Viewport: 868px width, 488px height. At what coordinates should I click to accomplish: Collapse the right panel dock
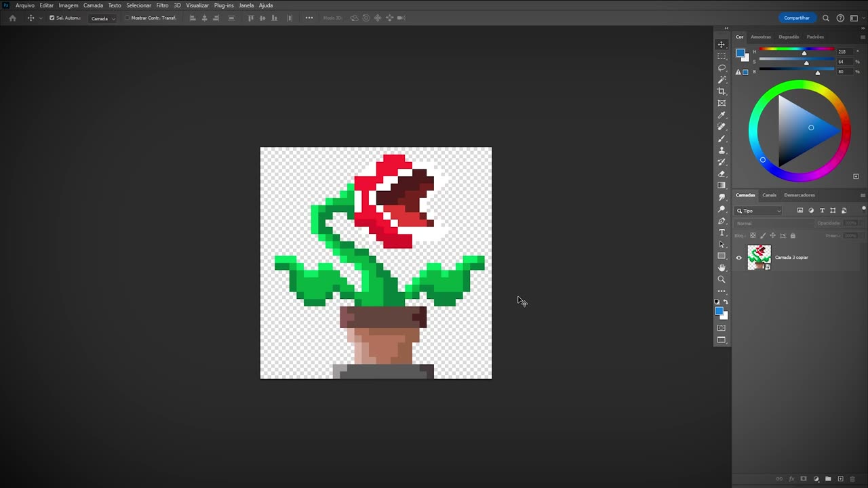pos(863,28)
